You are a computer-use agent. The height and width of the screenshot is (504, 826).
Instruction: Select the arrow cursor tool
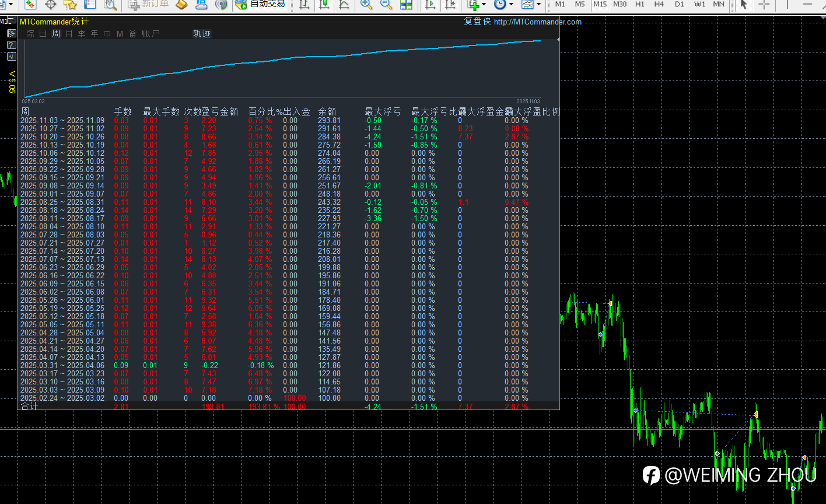tap(743, 5)
